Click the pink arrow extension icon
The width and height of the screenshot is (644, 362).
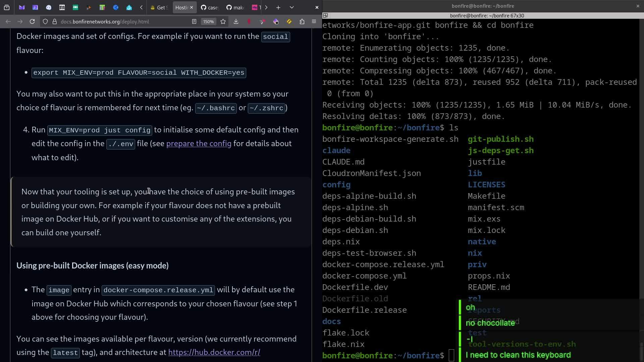click(262, 21)
